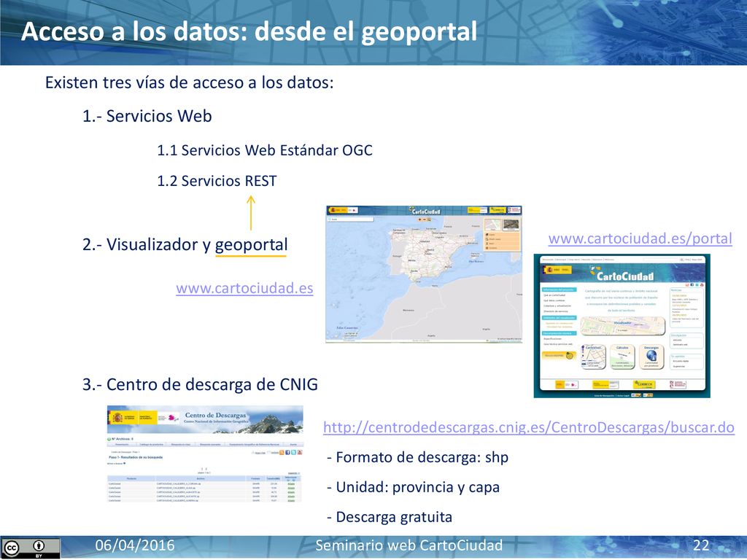The image size is (747, 560).
Task: Open the Cálculos tile on the portal
Action: click(x=623, y=357)
